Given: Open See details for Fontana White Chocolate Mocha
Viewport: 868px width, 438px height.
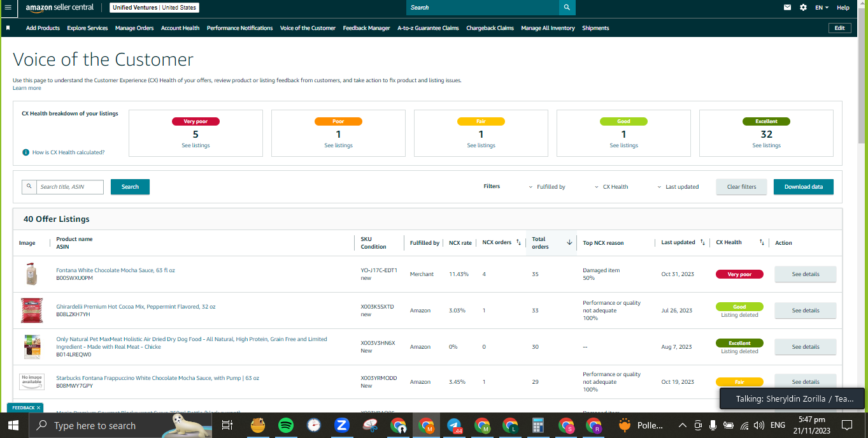Looking at the screenshot, I should 805,274.
